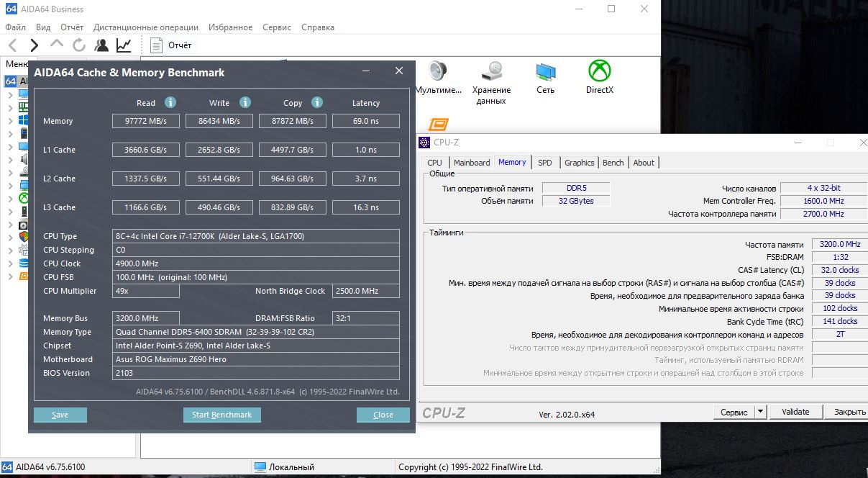Switch to the Graphics tab in CPU-Z
868x478 pixels.
[x=580, y=163]
